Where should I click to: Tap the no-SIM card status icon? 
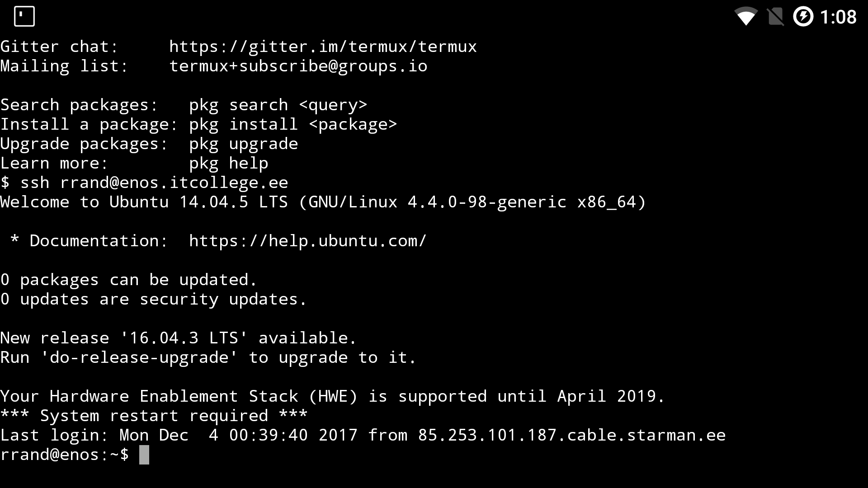click(x=775, y=17)
